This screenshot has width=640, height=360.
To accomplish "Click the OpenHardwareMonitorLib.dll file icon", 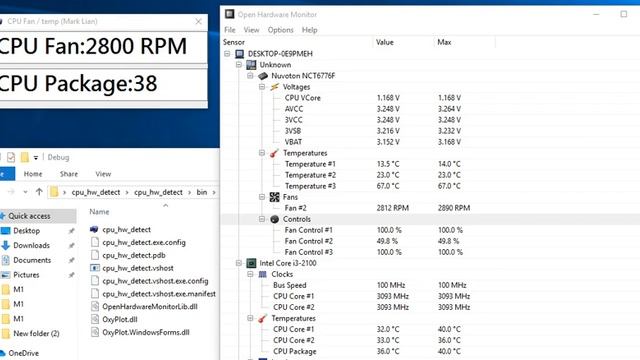I will click(95, 307).
